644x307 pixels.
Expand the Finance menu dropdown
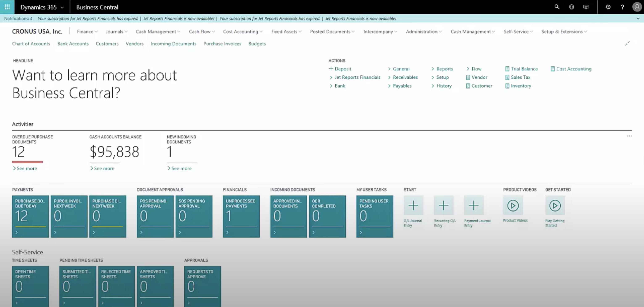click(x=87, y=32)
